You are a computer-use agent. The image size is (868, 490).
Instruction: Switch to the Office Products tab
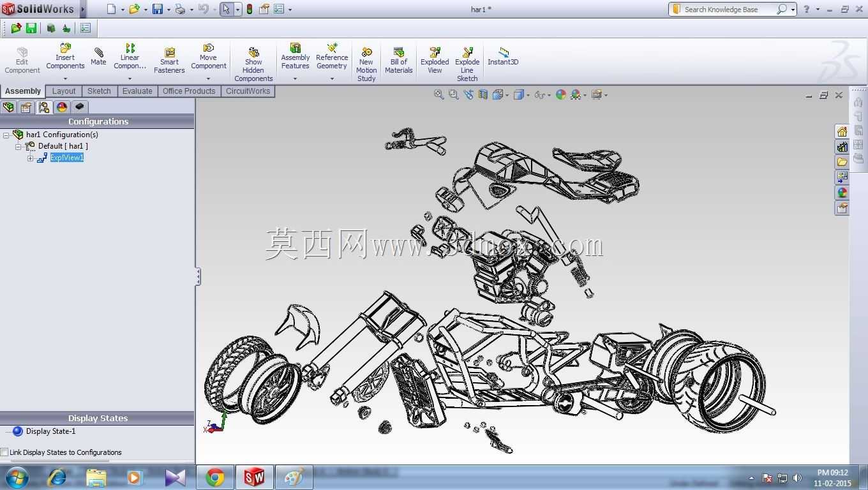(189, 91)
